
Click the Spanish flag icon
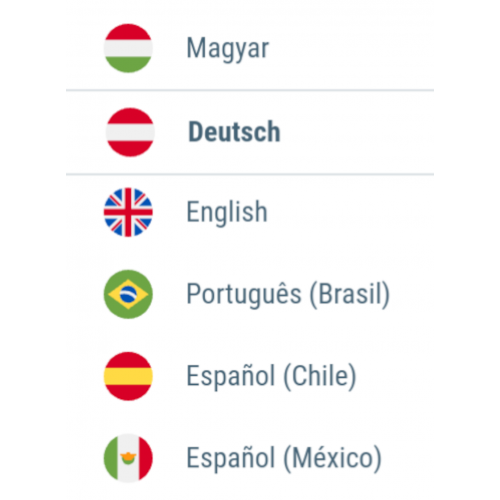pyautogui.click(x=128, y=376)
